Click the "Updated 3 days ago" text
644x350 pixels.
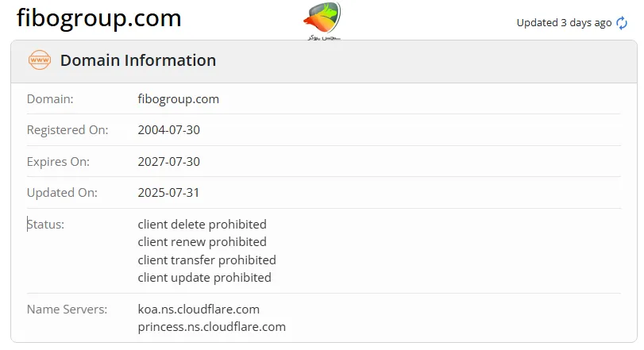(564, 23)
